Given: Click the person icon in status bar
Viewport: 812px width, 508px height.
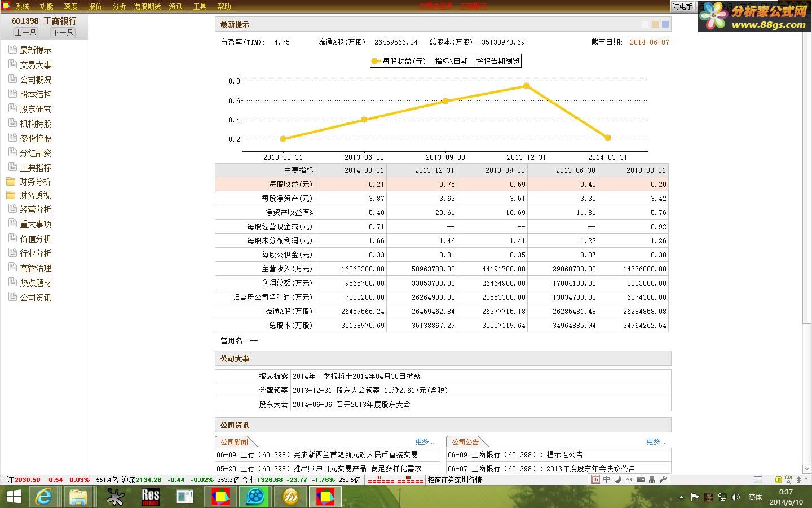Looking at the screenshot, I should tap(652, 480).
